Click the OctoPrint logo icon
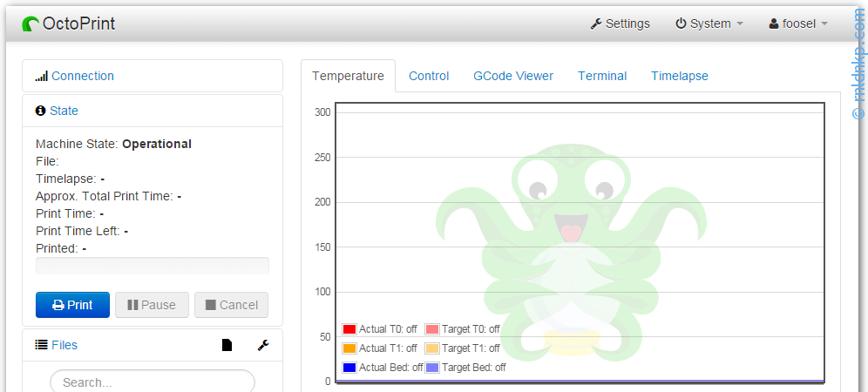The height and width of the screenshot is (392, 868). pos(31,24)
